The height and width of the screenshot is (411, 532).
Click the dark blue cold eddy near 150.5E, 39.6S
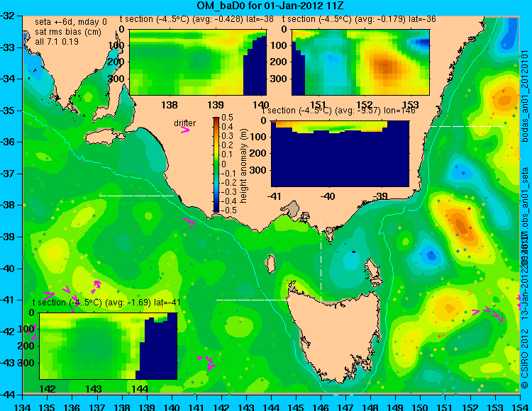click(x=431, y=255)
